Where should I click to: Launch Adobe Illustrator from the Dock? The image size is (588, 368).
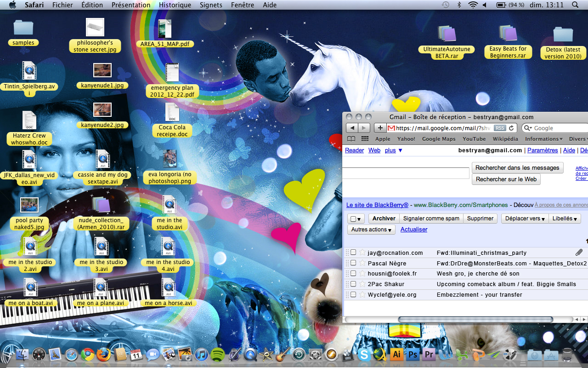(x=396, y=355)
